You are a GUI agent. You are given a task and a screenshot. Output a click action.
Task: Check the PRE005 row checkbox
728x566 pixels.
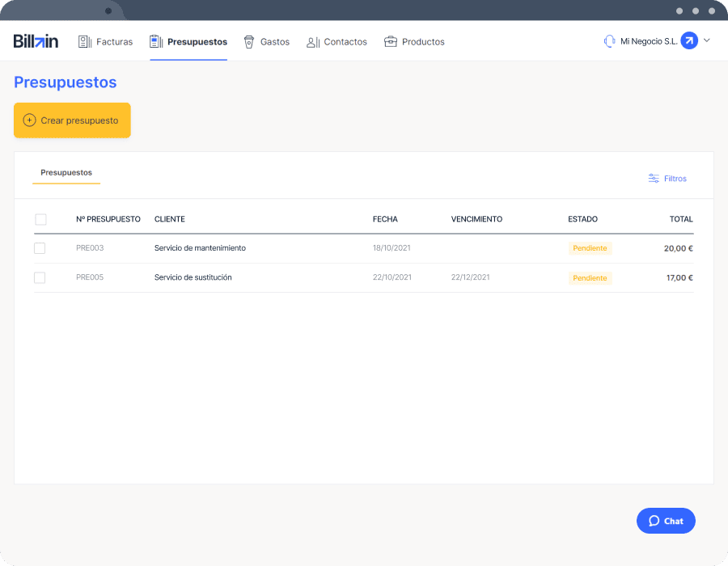click(40, 277)
